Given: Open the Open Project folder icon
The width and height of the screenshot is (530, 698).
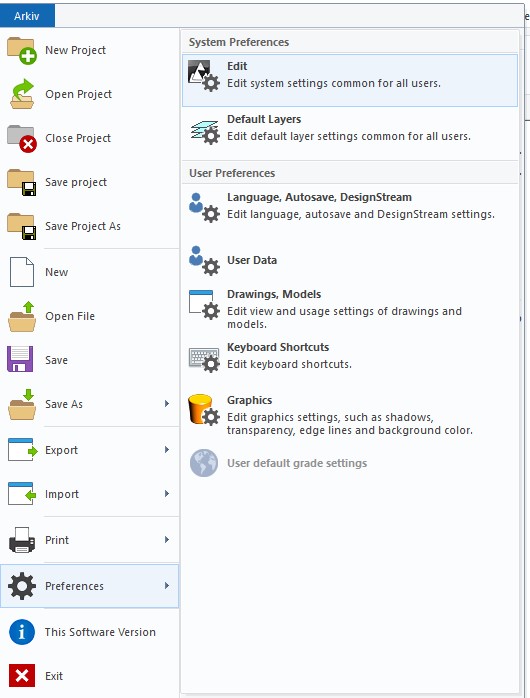Looking at the screenshot, I should pyautogui.click(x=22, y=94).
